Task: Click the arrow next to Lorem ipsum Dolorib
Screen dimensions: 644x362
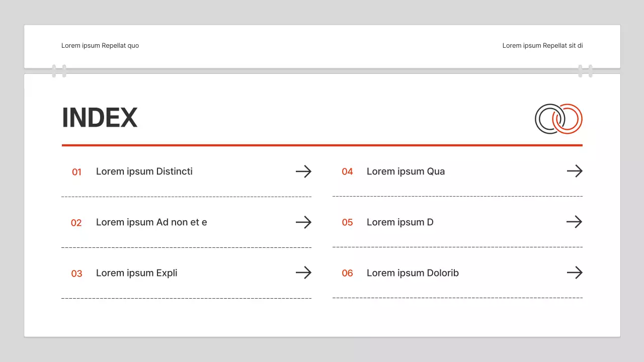Action: pos(574,273)
